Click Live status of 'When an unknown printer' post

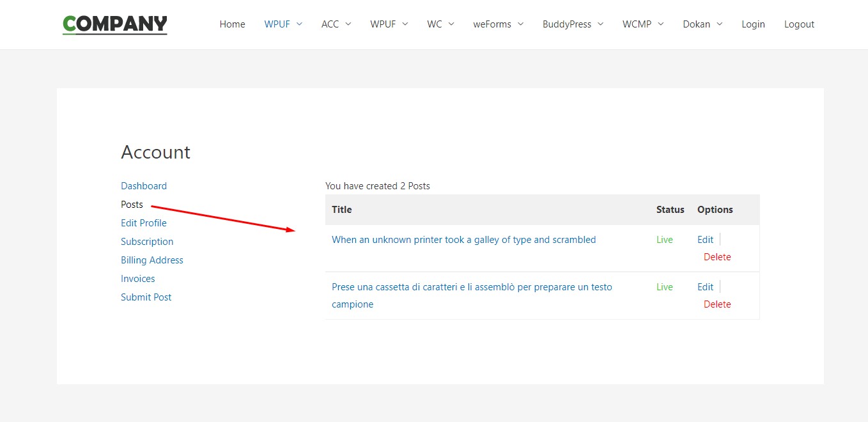click(x=665, y=240)
